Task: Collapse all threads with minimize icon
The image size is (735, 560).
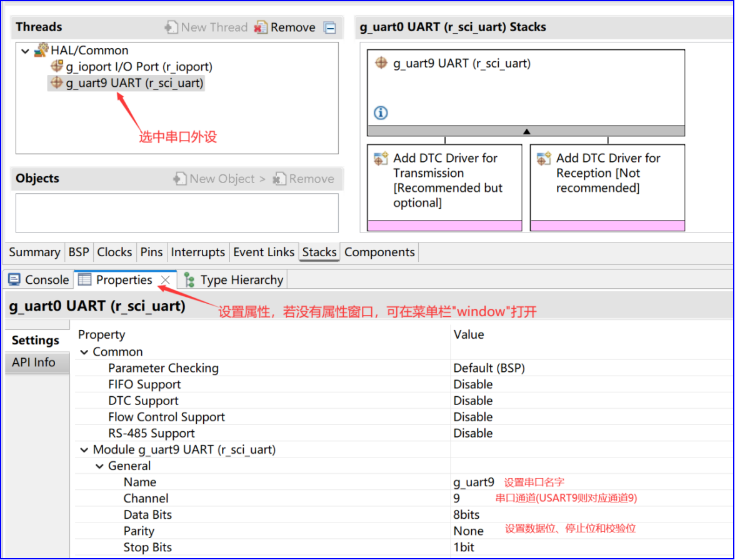Action: click(x=330, y=27)
